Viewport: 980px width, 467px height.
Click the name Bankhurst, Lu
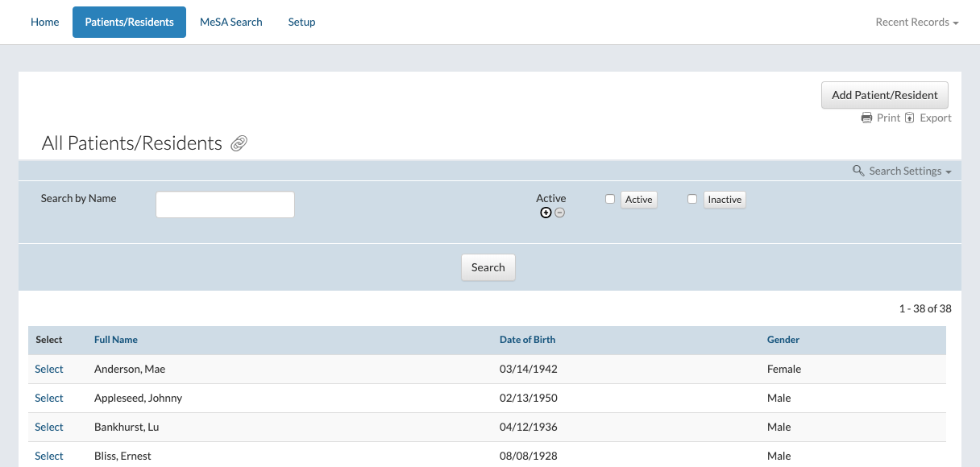[127, 427]
